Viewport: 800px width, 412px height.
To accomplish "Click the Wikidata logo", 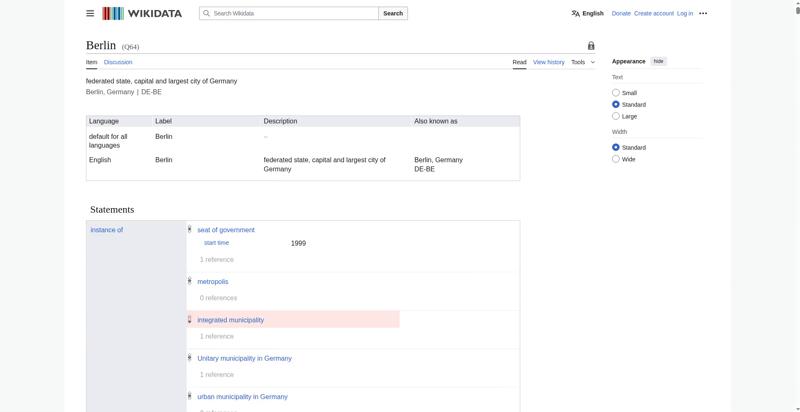I will click(x=142, y=13).
